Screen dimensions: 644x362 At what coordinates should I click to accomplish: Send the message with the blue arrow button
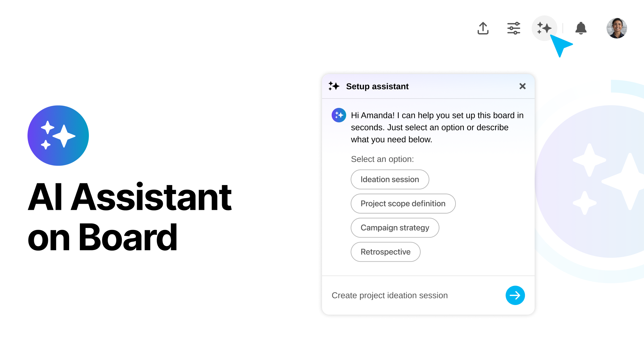pyautogui.click(x=515, y=295)
